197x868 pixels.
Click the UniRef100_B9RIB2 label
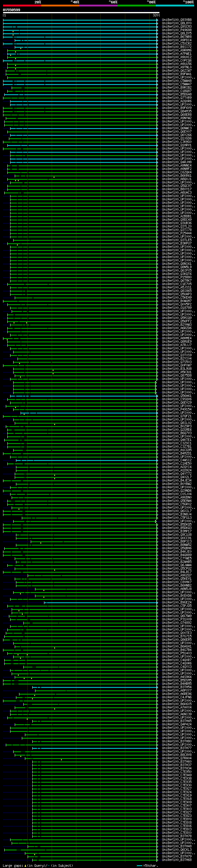177,88
